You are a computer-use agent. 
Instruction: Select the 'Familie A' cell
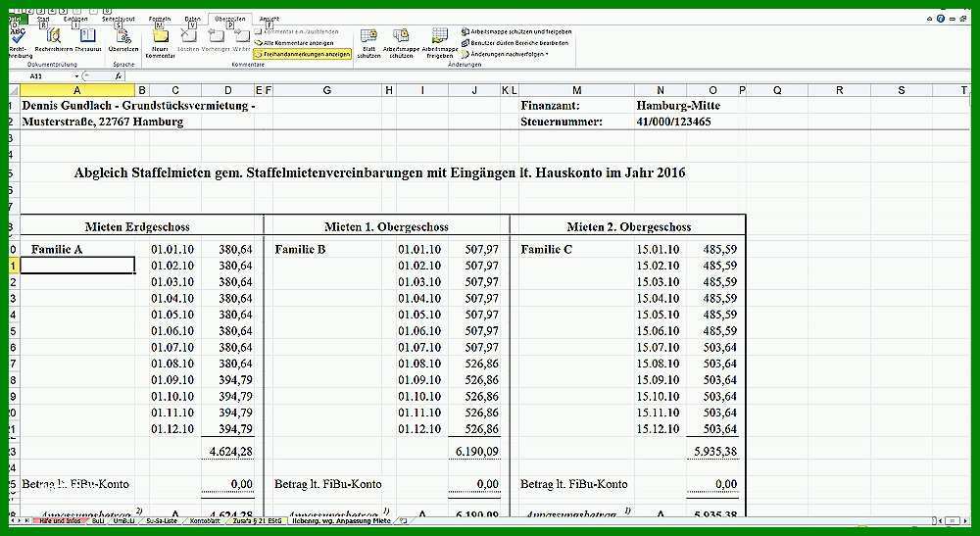77,249
